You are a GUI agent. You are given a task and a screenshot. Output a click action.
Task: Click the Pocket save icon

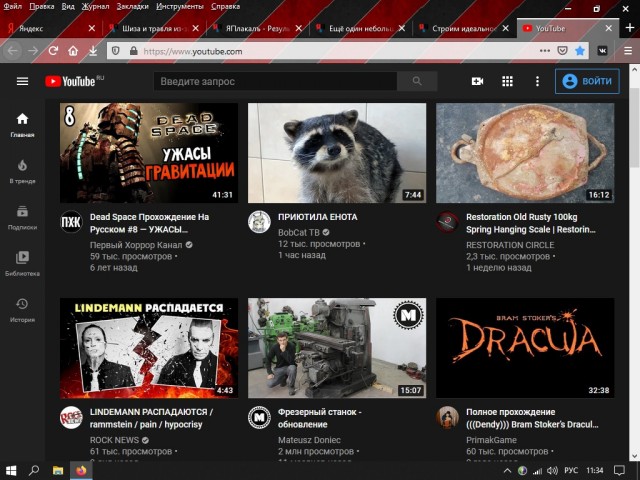[562, 51]
